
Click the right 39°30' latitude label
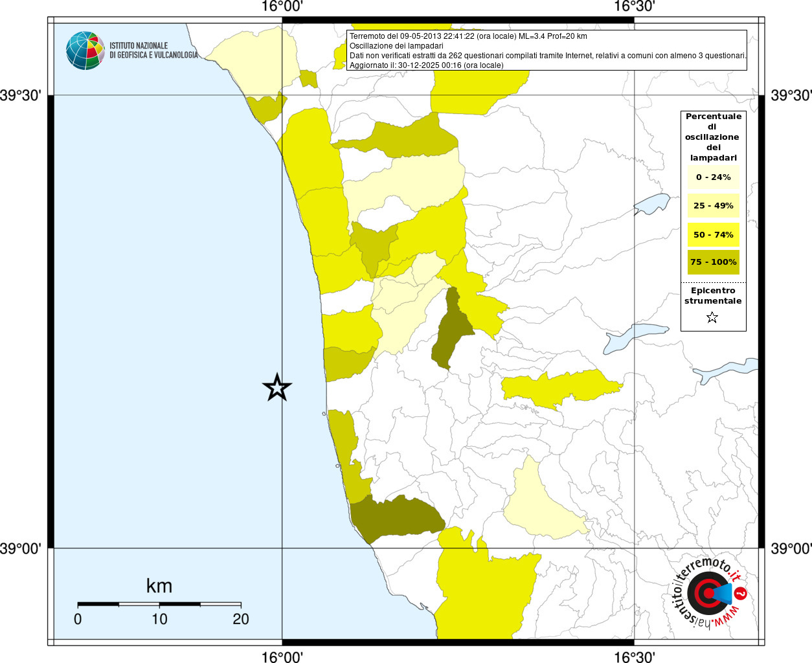click(791, 96)
